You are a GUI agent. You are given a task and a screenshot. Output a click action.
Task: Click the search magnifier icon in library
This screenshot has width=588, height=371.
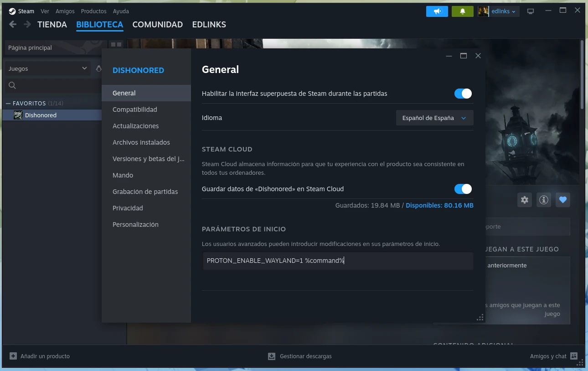pyautogui.click(x=12, y=85)
